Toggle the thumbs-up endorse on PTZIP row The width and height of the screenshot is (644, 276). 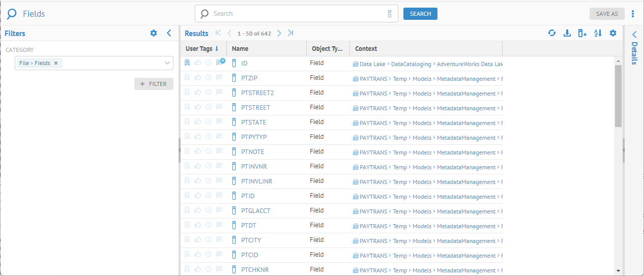(198, 78)
